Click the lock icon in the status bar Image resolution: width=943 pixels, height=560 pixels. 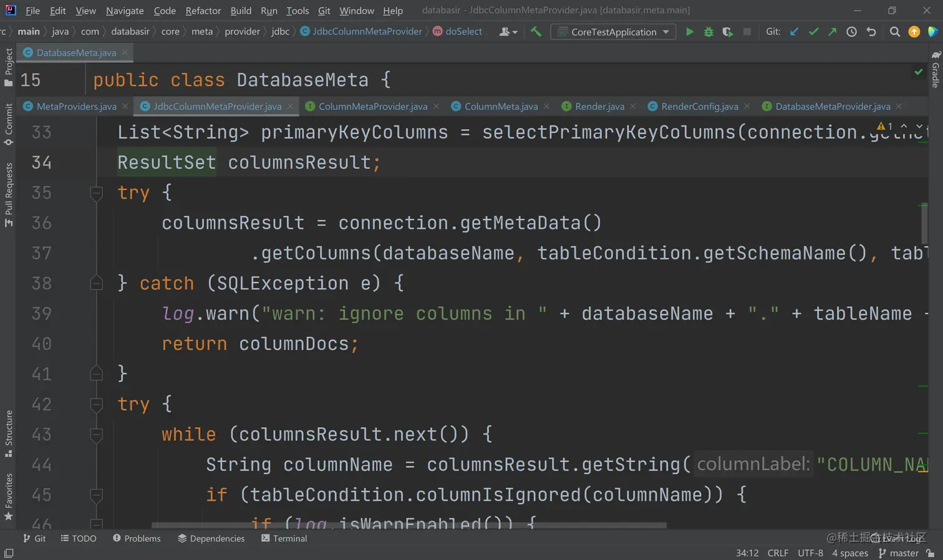(x=931, y=553)
